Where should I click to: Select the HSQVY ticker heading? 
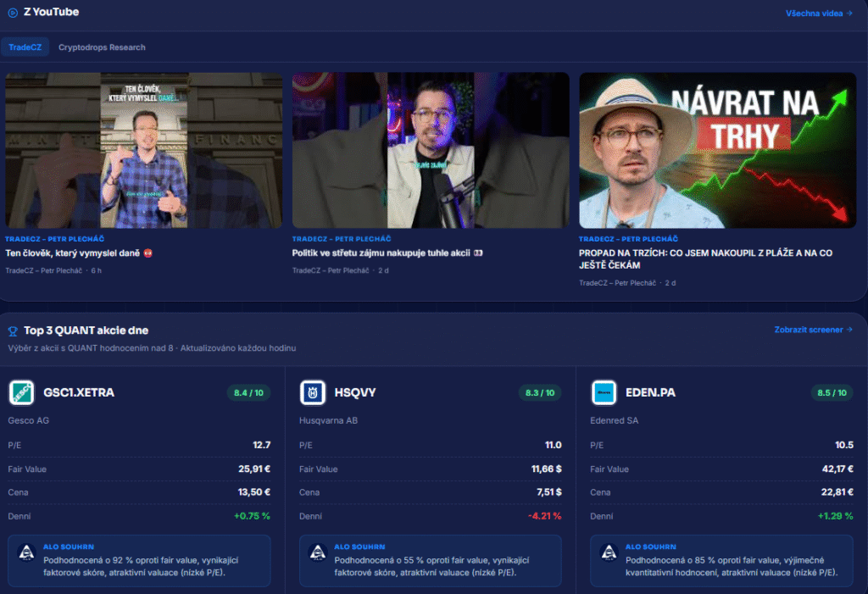[355, 392]
